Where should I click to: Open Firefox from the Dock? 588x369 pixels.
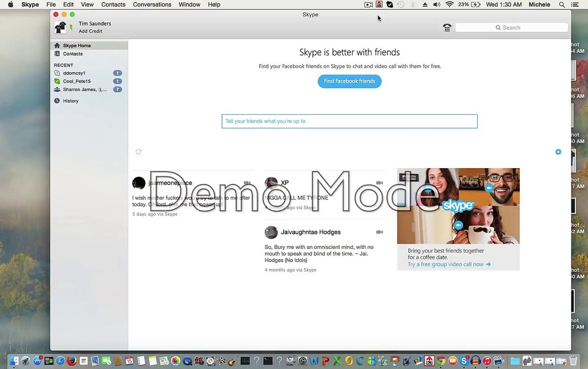[x=72, y=361]
